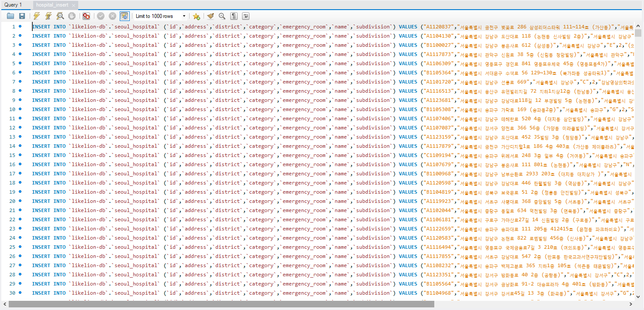Commit the transaction with the checkmark icon
644x310 pixels.
[101, 16]
